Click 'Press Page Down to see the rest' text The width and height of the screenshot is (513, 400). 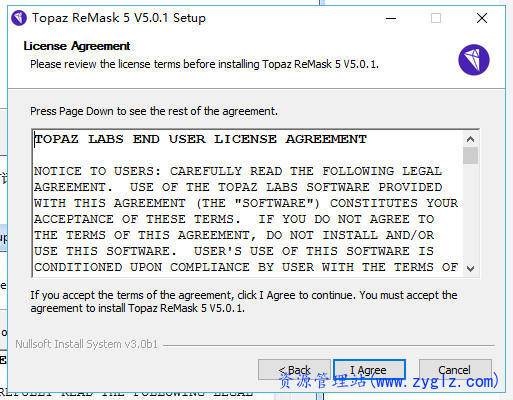coord(154,111)
